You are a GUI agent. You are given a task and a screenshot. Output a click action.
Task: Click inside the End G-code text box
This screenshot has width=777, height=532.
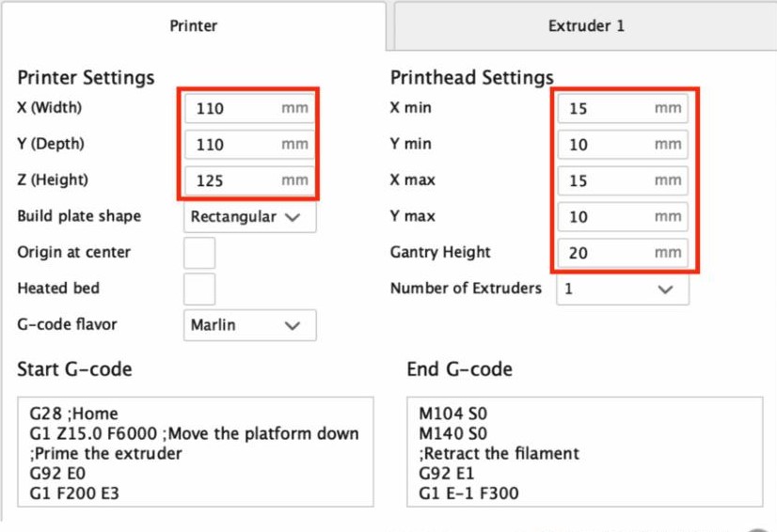pyautogui.click(x=585, y=452)
